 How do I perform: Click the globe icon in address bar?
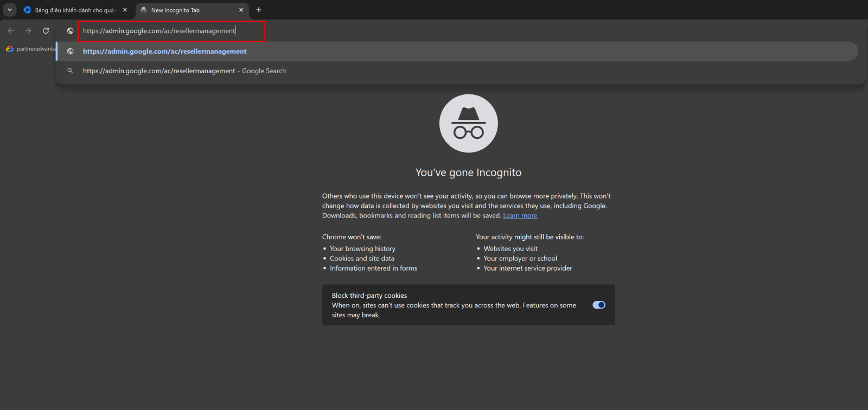[70, 31]
